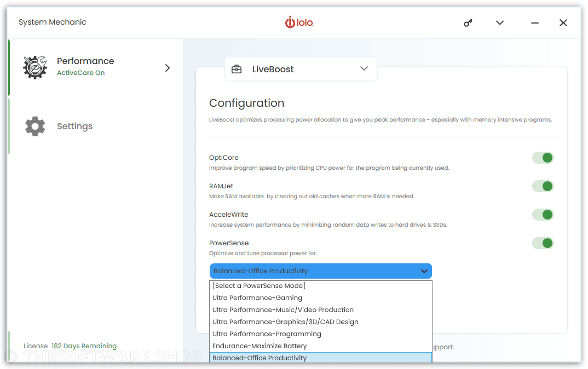Open the Settings sidebar item

pyautogui.click(x=96, y=126)
